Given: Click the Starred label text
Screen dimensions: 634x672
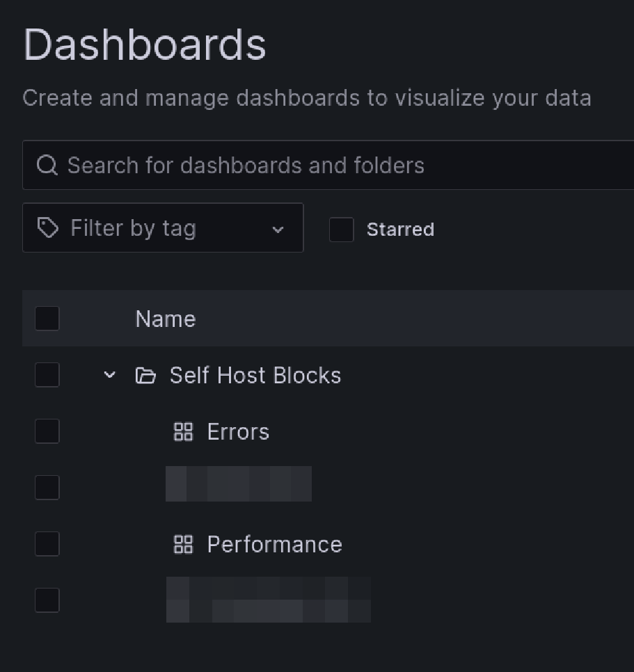Looking at the screenshot, I should pos(400,230).
